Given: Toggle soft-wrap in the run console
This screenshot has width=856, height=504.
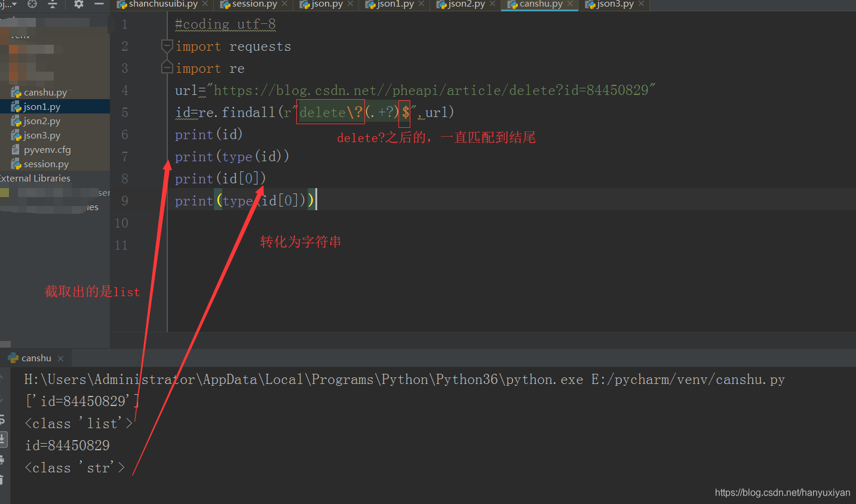Looking at the screenshot, I should [2, 420].
